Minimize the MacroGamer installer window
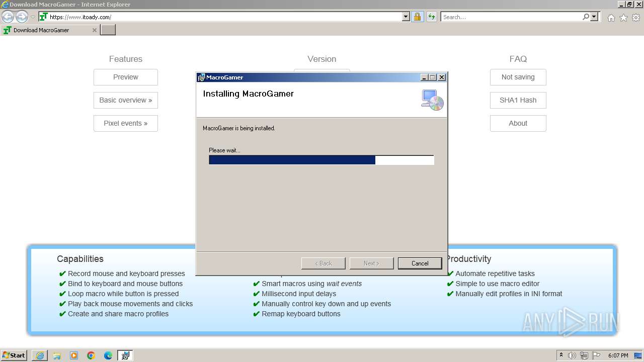 [x=424, y=77]
